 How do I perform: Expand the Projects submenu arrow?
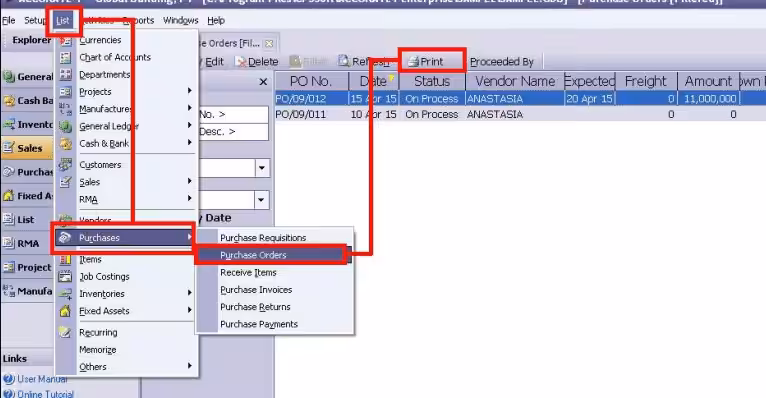[190, 91]
